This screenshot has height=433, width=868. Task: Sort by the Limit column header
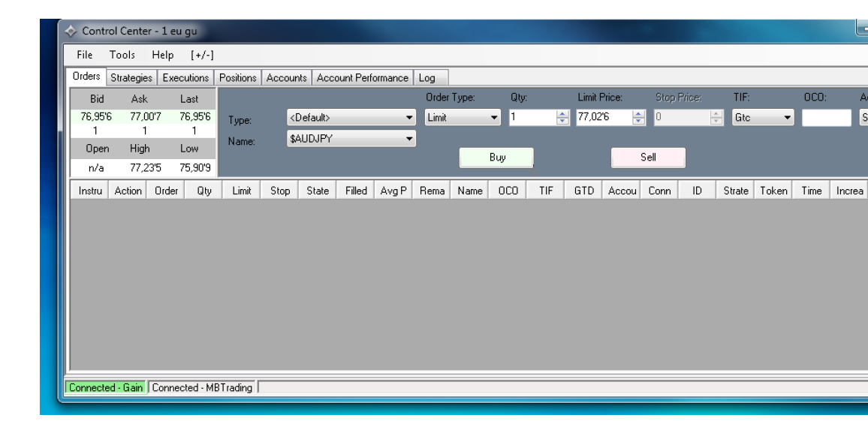(x=241, y=191)
